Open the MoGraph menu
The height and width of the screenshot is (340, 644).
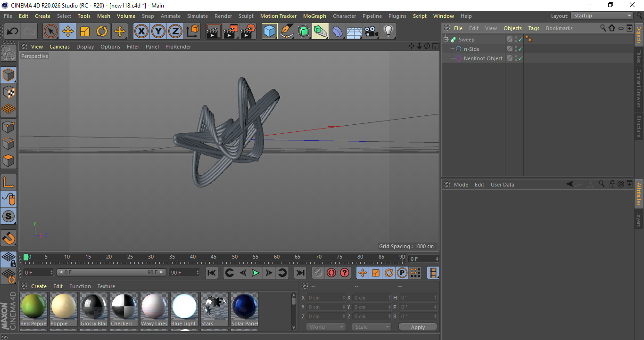(314, 16)
